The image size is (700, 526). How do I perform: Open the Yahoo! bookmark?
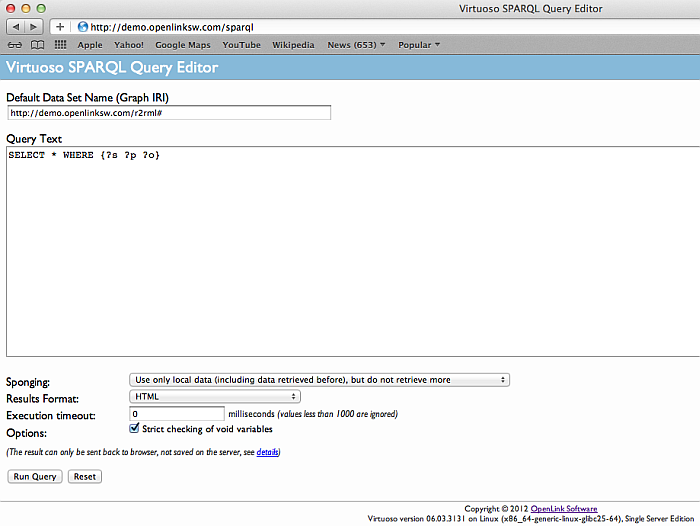click(x=129, y=45)
